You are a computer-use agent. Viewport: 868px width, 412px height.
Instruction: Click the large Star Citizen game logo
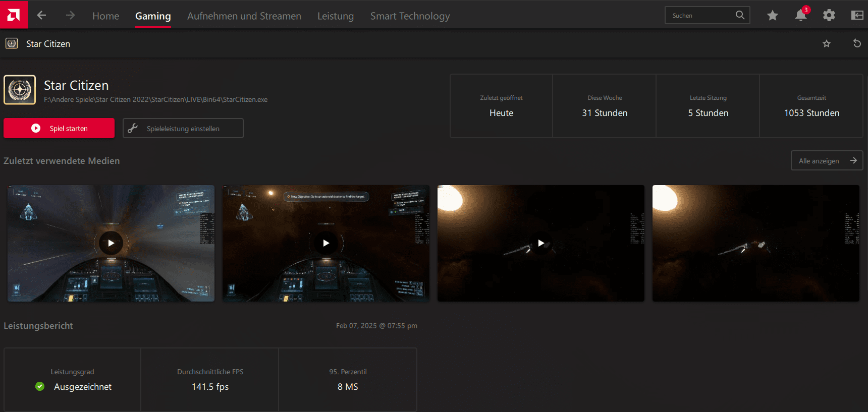click(20, 90)
